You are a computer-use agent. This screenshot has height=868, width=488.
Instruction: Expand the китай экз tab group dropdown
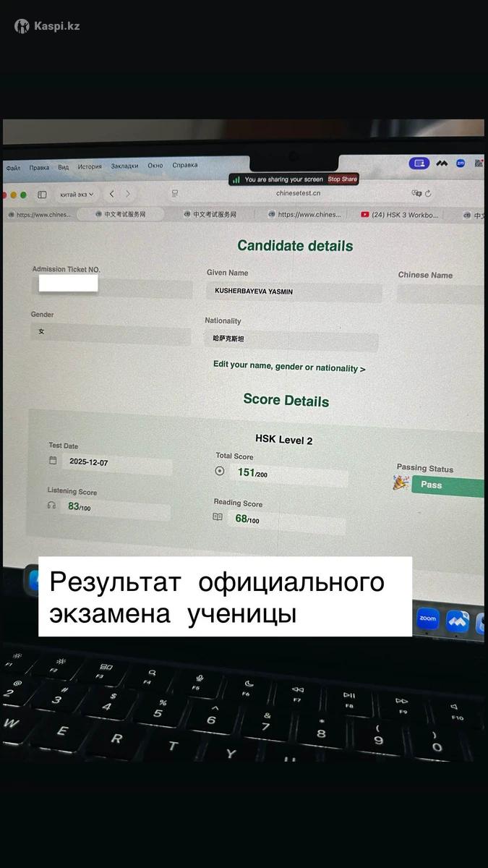tap(77, 194)
